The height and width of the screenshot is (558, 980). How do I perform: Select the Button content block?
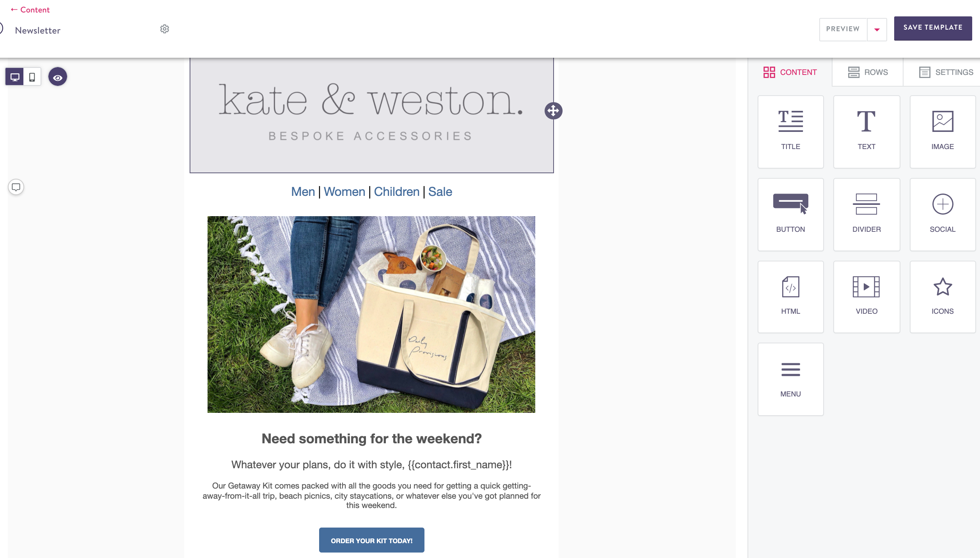pos(790,215)
